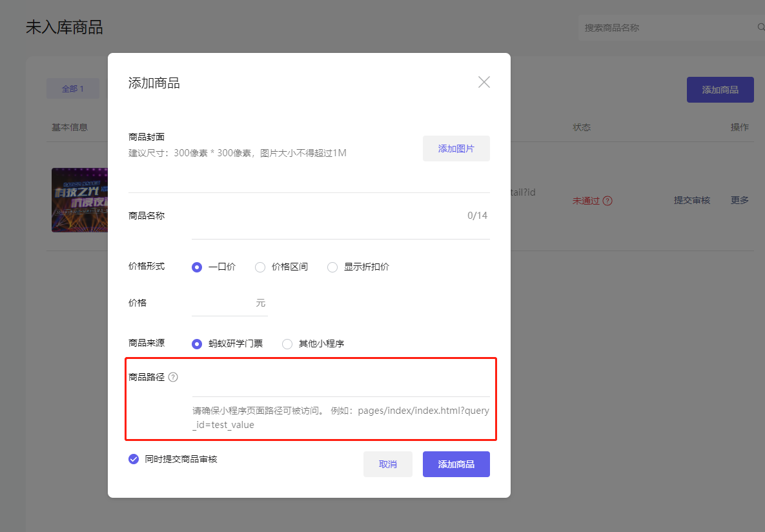
Task: Select 全部 1 tab on background page
Action: (x=73, y=89)
